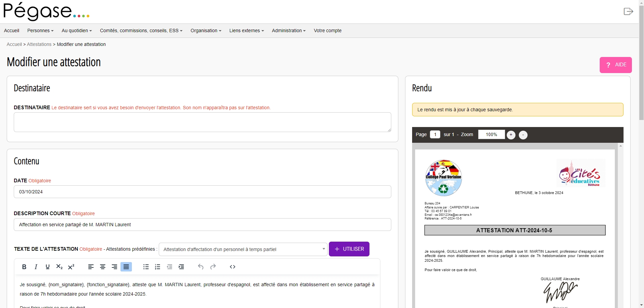The image size is (644, 308).
Task: Toggle underline formatting in the editor
Action: pyautogui.click(x=48, y=267)
